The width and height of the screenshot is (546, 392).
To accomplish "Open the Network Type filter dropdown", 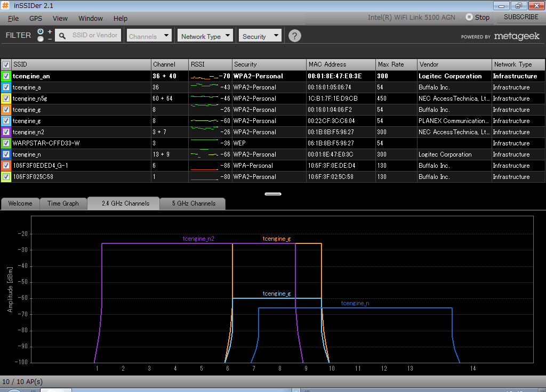I will click(205, 36).
